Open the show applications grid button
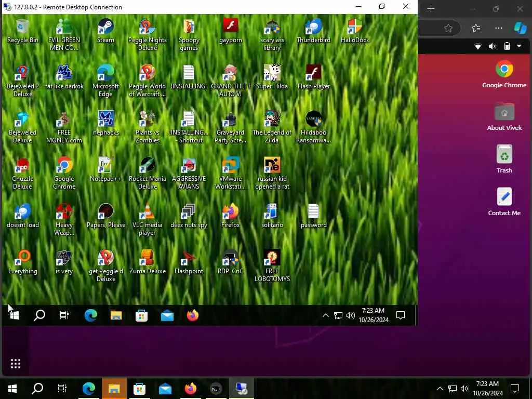532x399 pixels. [x=16, y=363]
